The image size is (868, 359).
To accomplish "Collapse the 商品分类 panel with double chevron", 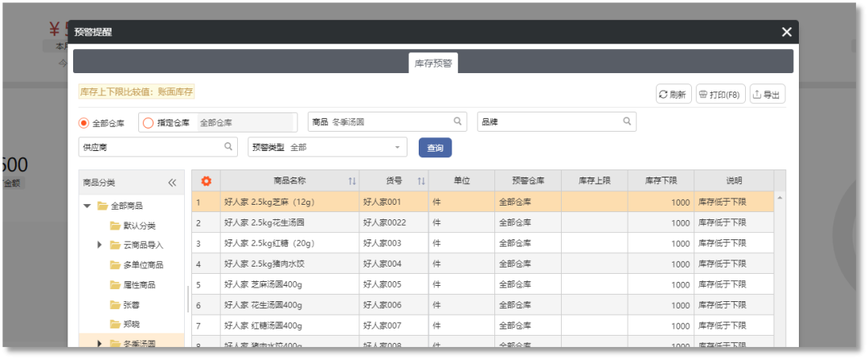I will pyautogui.click(x=172, y=182).
